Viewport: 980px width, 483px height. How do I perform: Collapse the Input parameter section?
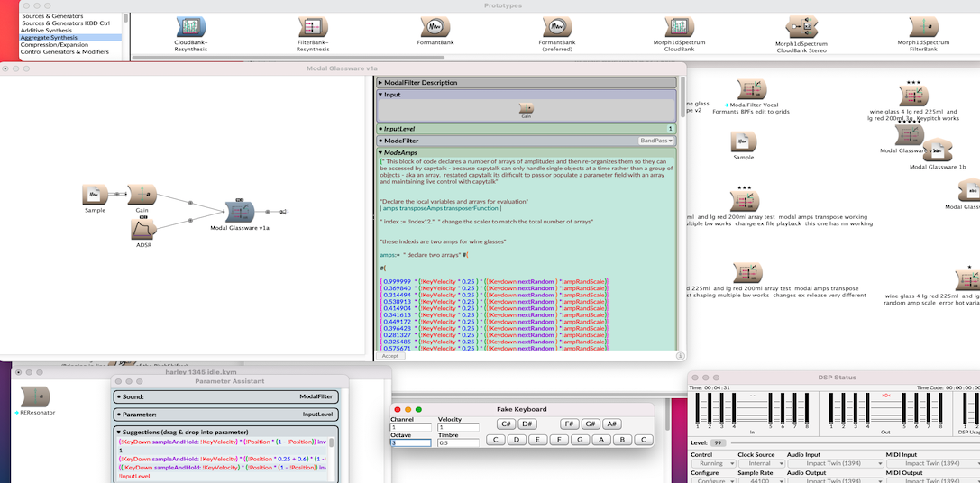click(x=380, y=95)
